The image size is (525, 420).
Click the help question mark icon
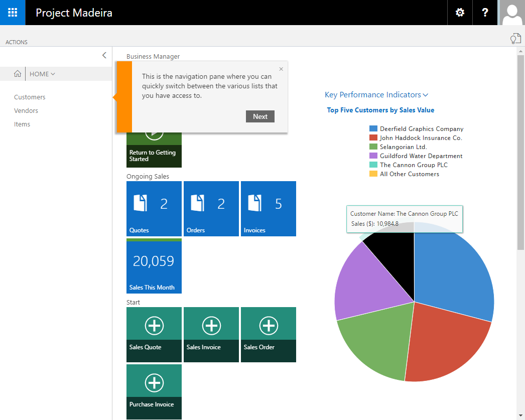pos(485,13)
